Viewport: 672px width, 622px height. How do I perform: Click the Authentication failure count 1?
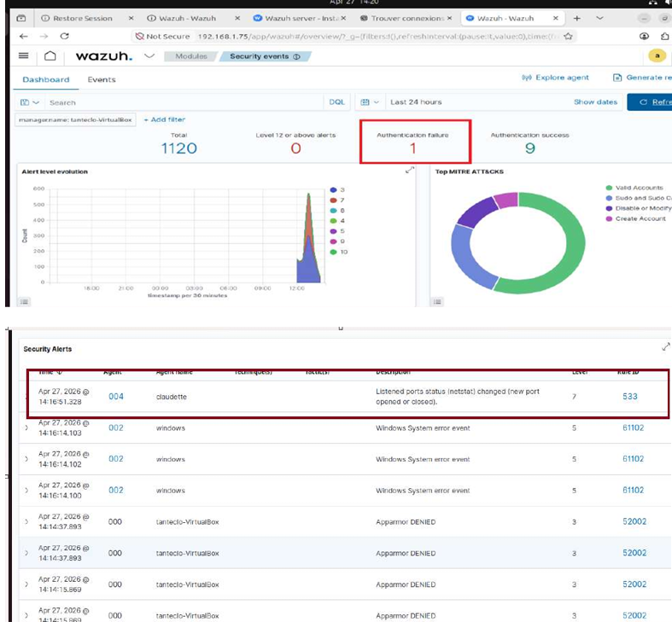click(412, 148)
